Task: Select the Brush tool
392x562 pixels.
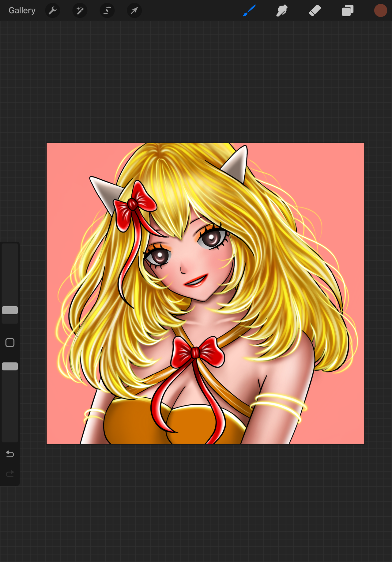Action: pyautogui.click(x=249, y=11)
